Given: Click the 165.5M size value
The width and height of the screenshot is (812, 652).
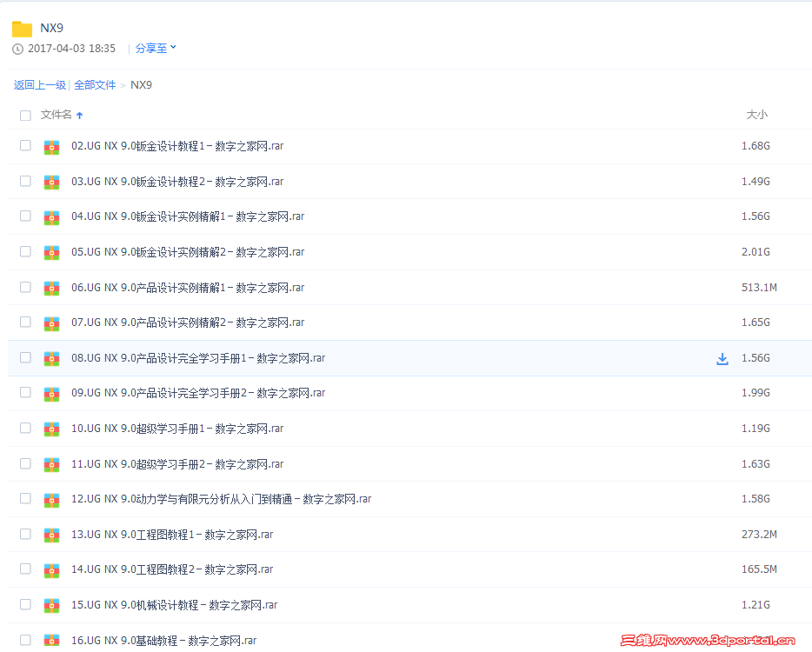Looking at the screenshot, I should coord(759,569).
